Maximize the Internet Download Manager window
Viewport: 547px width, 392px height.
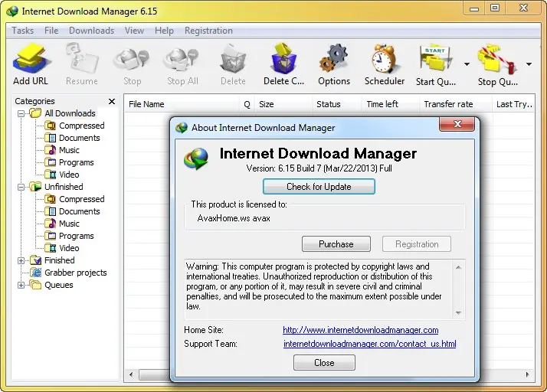tap(495, 8)
